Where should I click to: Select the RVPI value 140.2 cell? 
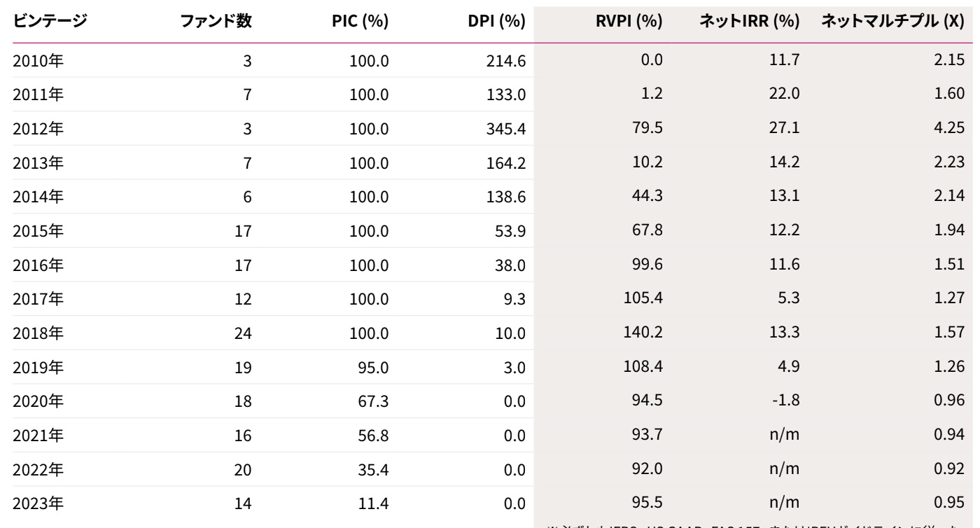point(643,334)
